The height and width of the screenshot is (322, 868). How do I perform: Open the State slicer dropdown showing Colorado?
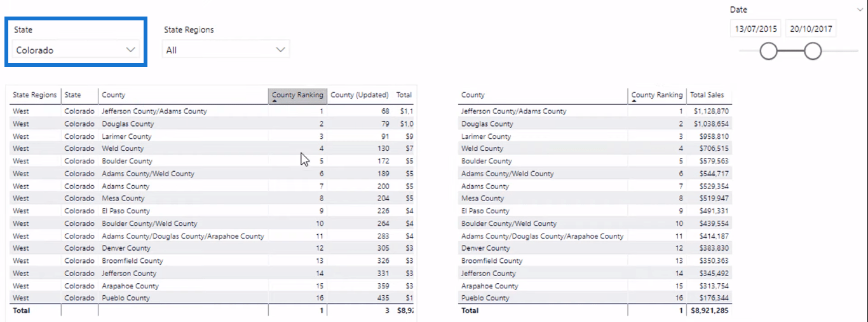[76, 50]
